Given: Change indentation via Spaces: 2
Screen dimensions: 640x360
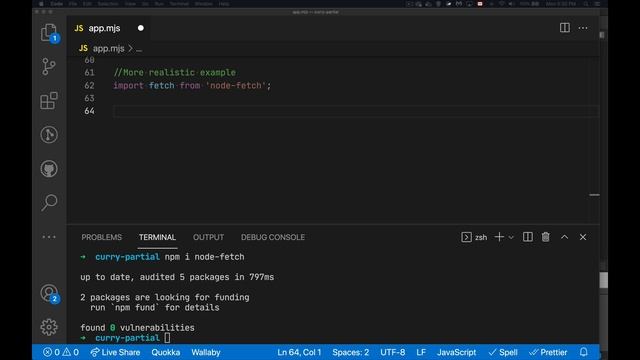Looking at the screenshot, I should (351, 352).
